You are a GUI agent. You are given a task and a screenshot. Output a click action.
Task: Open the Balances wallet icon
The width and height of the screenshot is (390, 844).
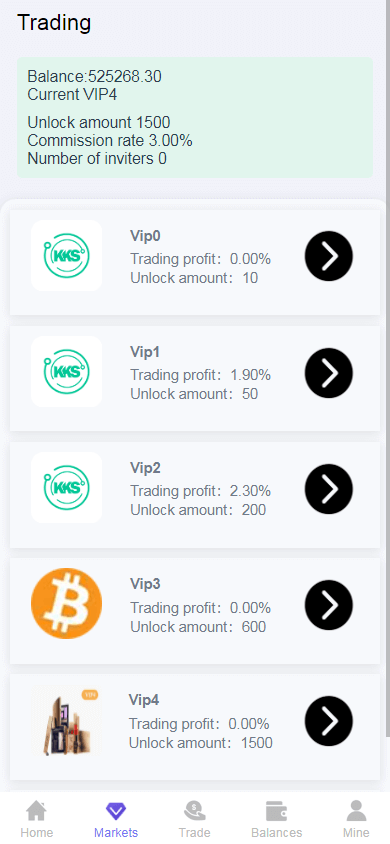click(x=276, y=811)
